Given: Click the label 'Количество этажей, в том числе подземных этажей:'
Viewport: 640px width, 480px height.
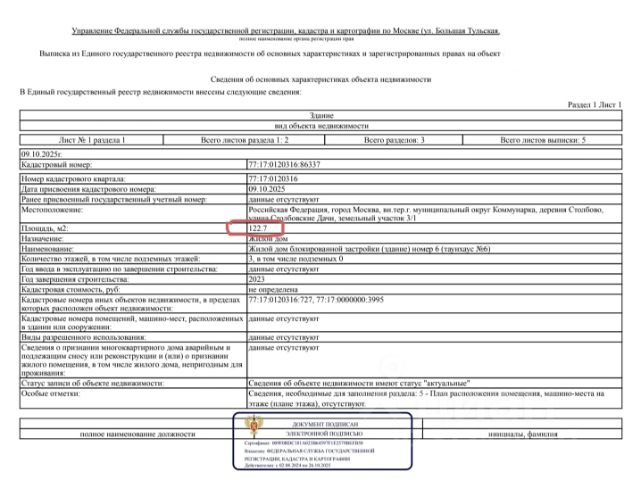Looking at the screenshot, I should pos(110,259).
